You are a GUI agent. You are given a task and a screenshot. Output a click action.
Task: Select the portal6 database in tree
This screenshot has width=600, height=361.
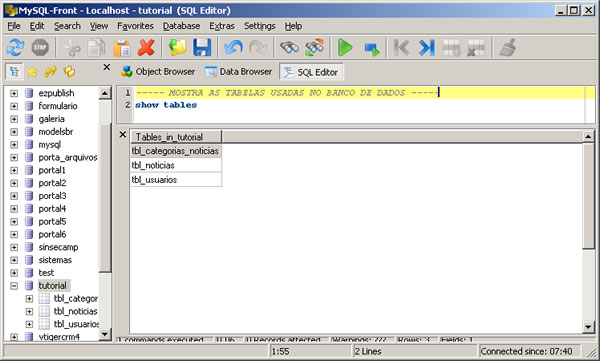point(52,234)
